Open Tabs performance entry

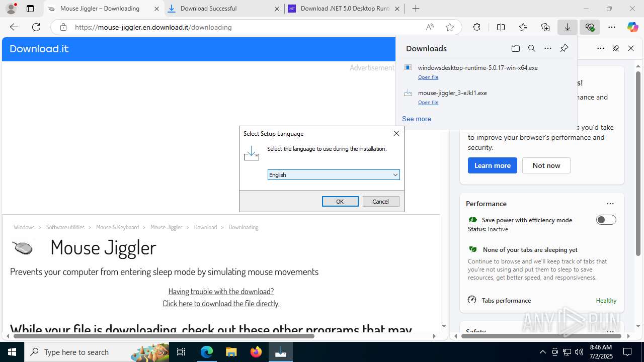(542, 300)
